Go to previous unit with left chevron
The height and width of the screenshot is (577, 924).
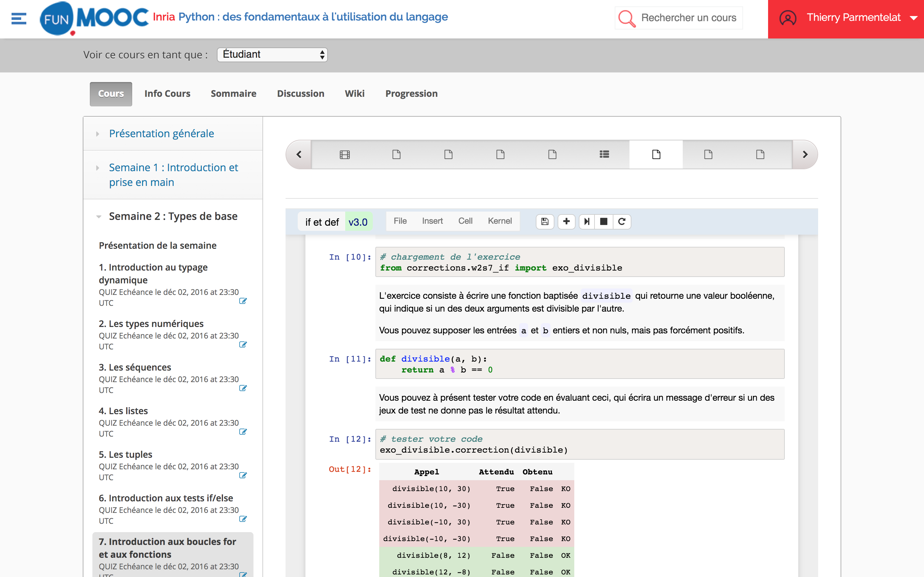pyautogui.click(x=299, y=155)
